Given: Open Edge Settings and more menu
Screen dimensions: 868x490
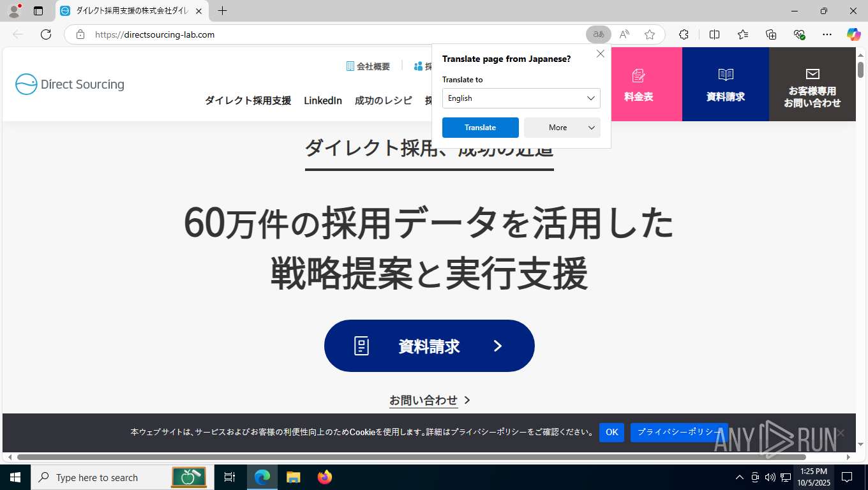Looking at the screenshot, I should [x=827, y=34].
